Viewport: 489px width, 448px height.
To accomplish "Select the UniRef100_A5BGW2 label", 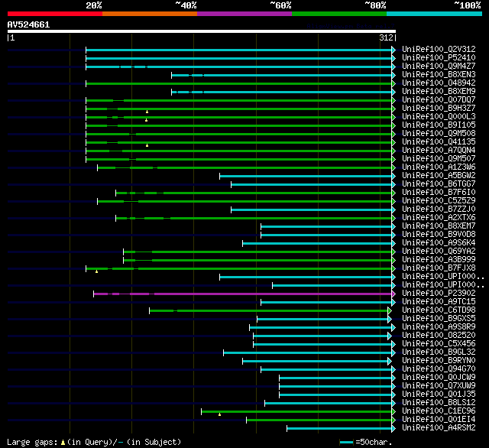I will 439,175.
